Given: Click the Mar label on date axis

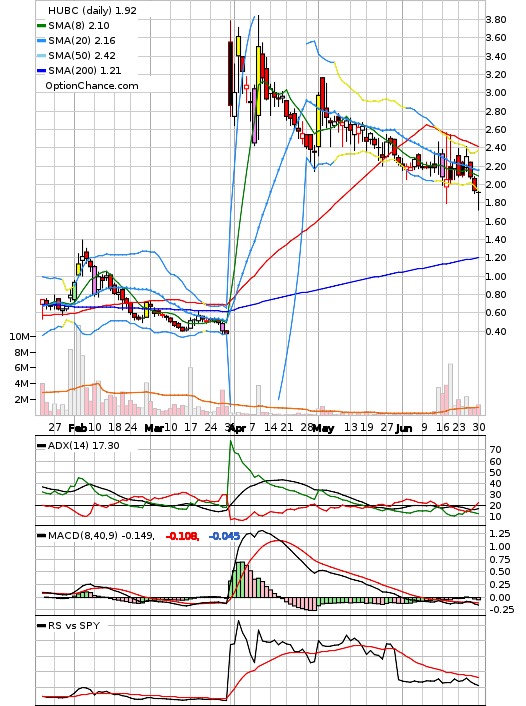Looking at the screenshot, I should click(x=153, y=428).
